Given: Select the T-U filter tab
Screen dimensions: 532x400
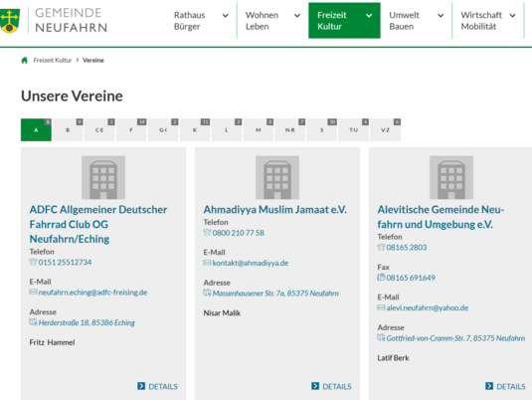Looking at the screenshot, I should pyautogui.click(x=354, y=129).
